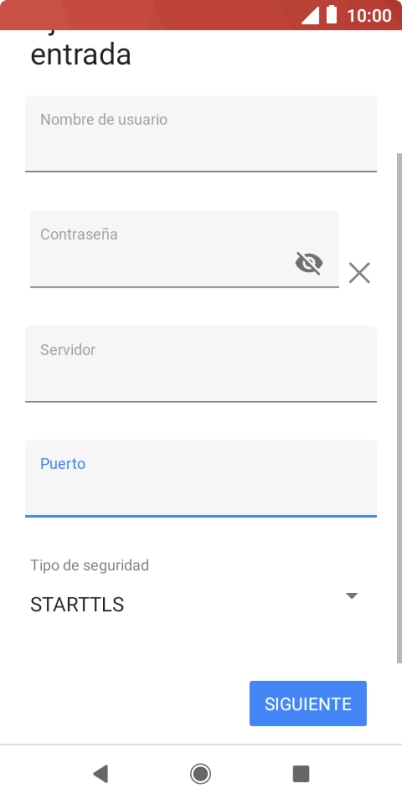The width and height of the screenshot is (402, 804).
Task: Tap the cellular signal icon in status bar
Action: [x=310, y=15]
